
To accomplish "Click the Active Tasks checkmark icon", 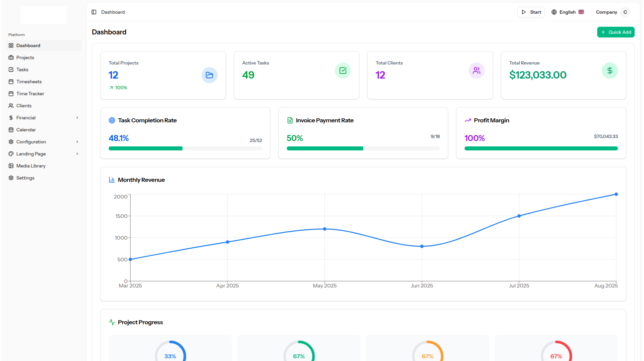I will [343, 71].
